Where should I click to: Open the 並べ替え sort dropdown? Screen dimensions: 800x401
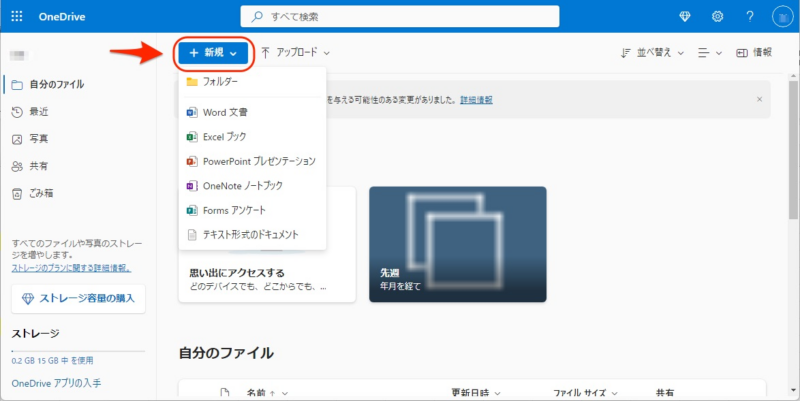click(x=652, y=53)
